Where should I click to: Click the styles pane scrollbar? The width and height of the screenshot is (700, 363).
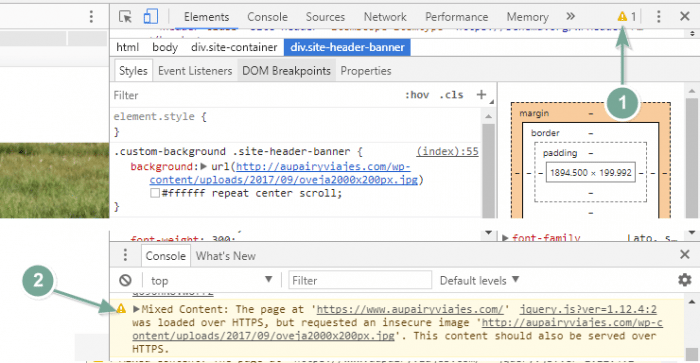point(488,170)
